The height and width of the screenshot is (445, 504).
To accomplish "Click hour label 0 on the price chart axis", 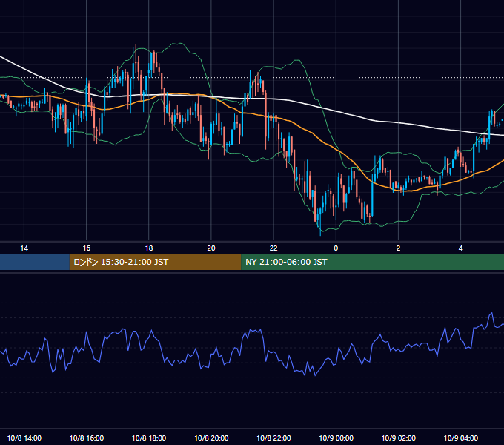I will (x=336, y=248).
